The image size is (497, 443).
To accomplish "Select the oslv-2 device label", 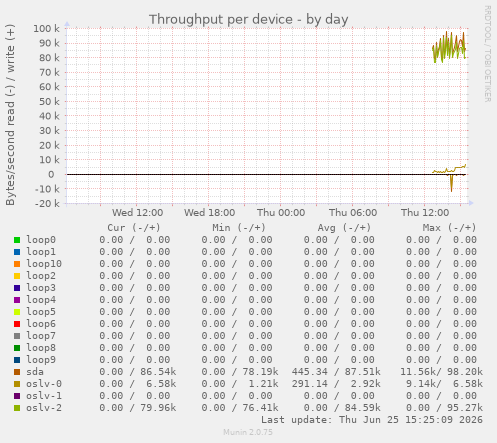I will coord(44,408).
